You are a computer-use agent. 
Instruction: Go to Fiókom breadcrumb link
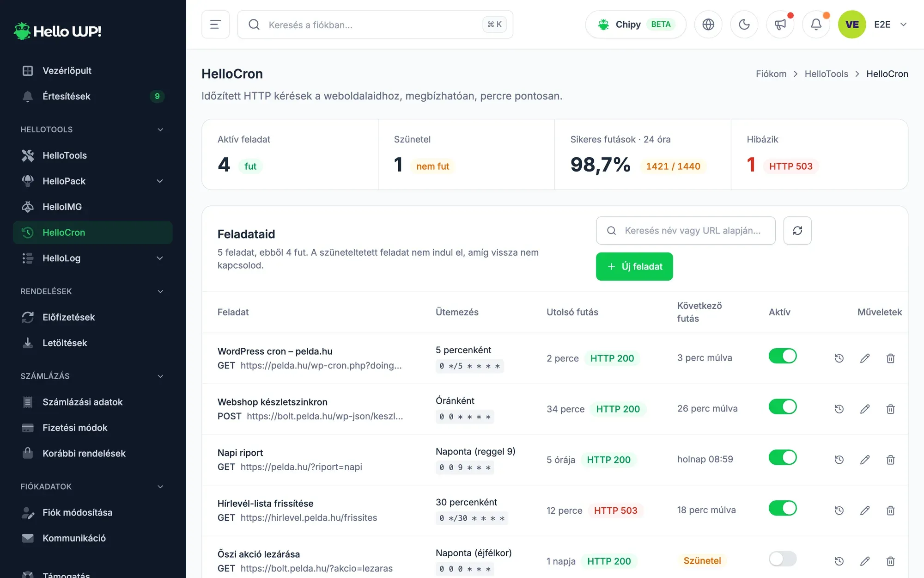click(771, 74)
